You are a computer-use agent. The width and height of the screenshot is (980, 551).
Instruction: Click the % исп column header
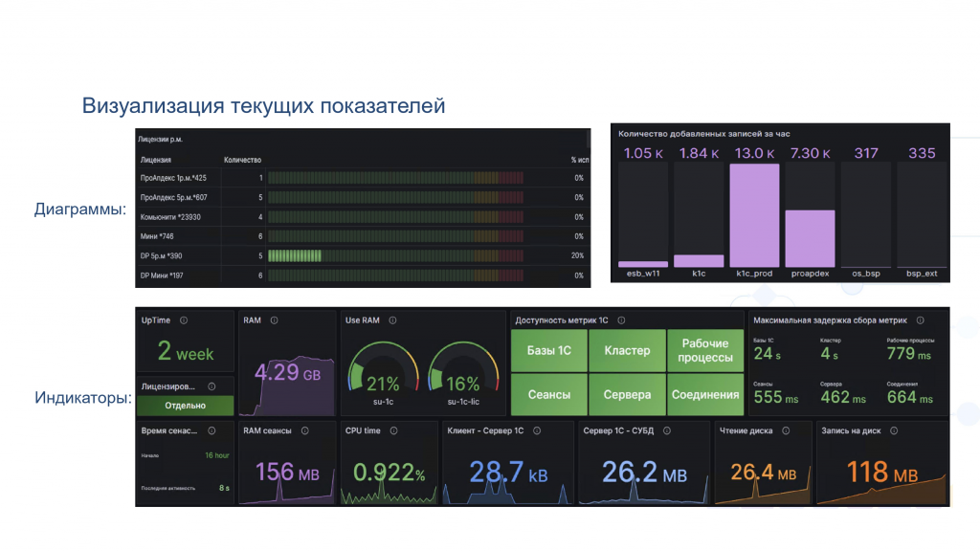579,160
